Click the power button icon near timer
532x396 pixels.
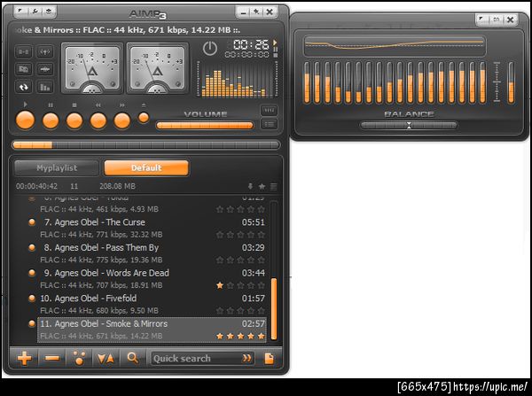[209, 49]
